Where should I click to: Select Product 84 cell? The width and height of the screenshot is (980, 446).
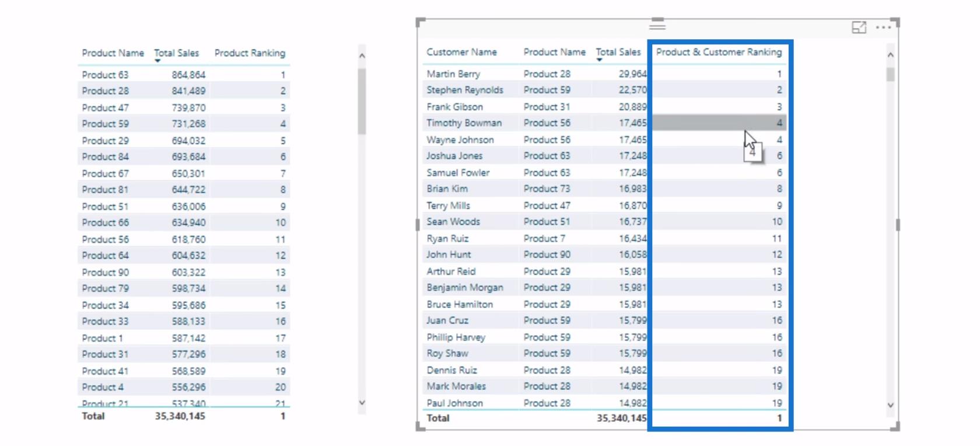[105, 156]
